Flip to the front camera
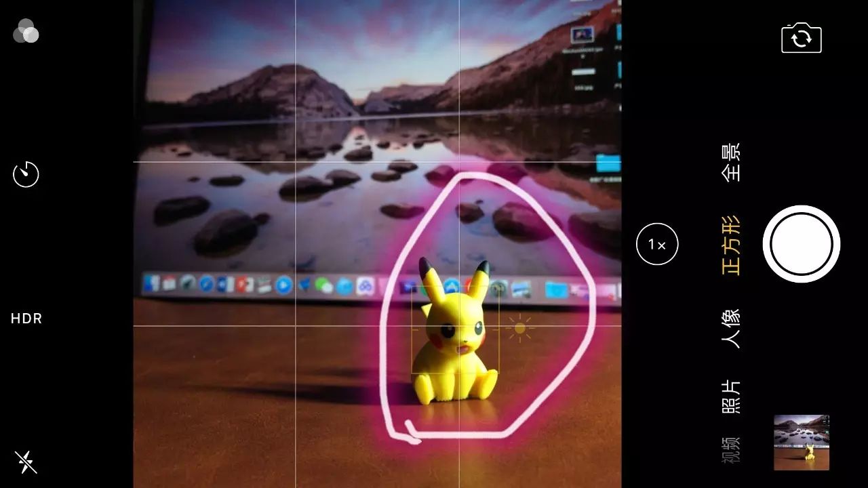868x488 pixels. click(x=802, y=38)
